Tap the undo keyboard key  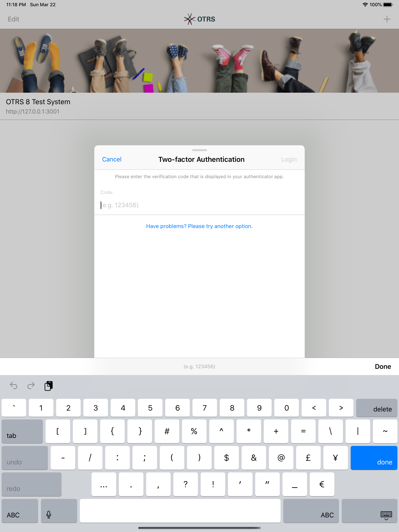click(x=25, y=458)
